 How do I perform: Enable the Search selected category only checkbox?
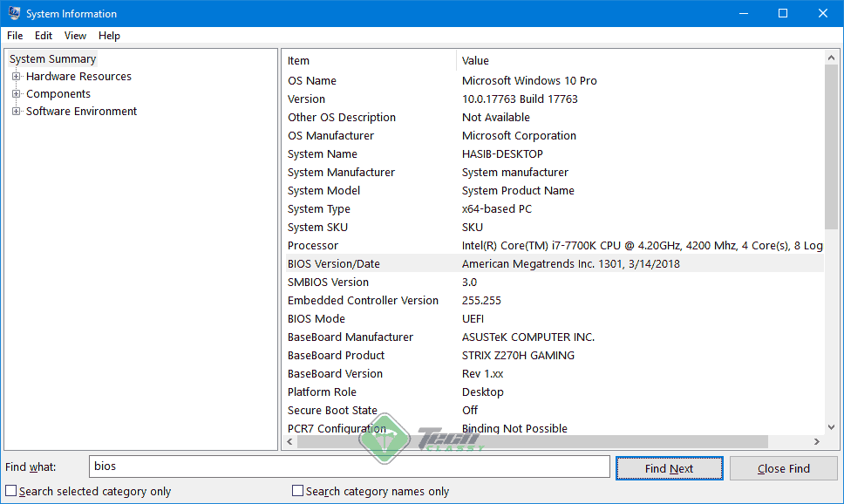tap(10, 490)
